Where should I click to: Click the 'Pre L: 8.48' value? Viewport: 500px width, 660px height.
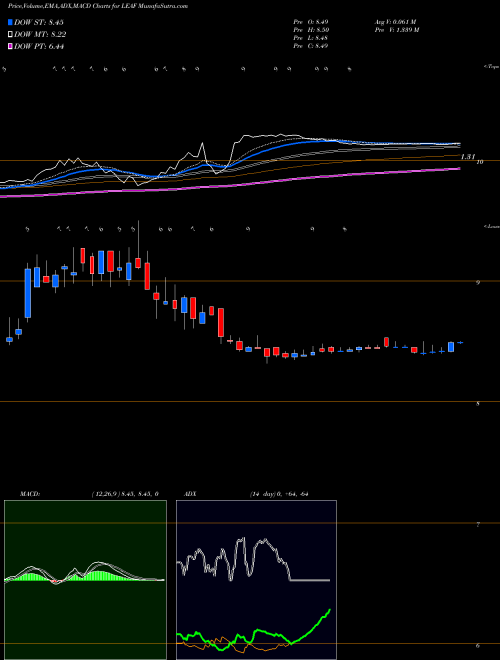click(x=311, y=38)
